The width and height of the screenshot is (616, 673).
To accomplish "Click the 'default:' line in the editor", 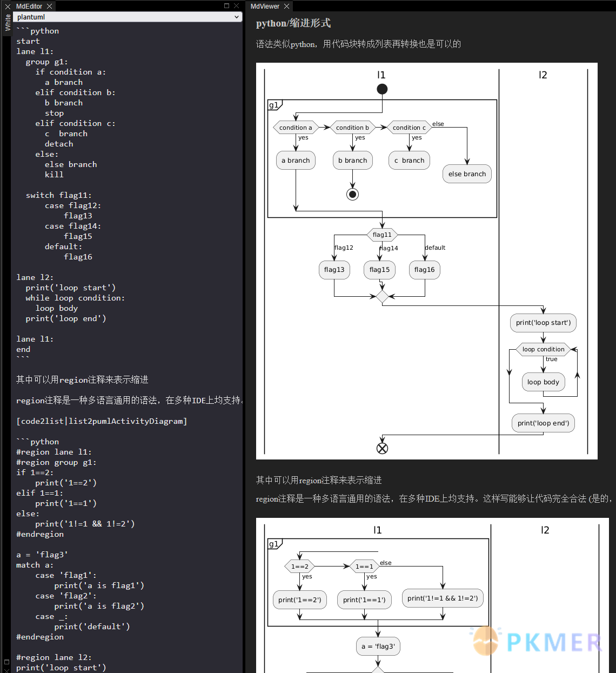I will (x=64, y=246).
